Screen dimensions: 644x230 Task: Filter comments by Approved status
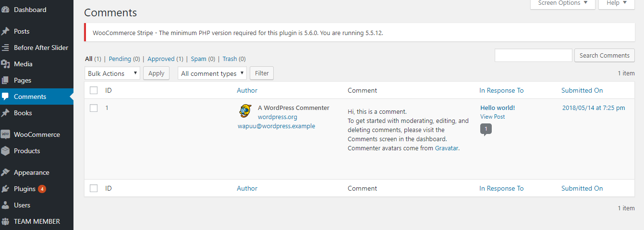161,59
